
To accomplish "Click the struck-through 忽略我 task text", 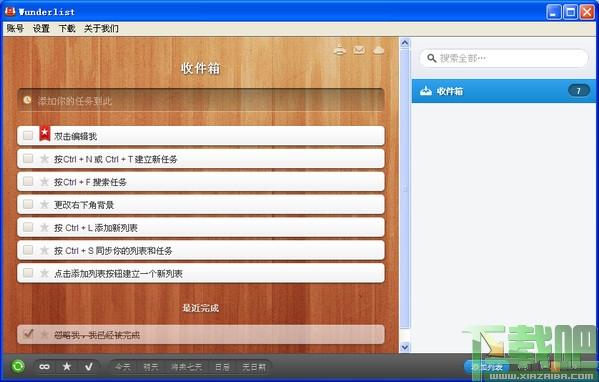I will pos(97,335).
